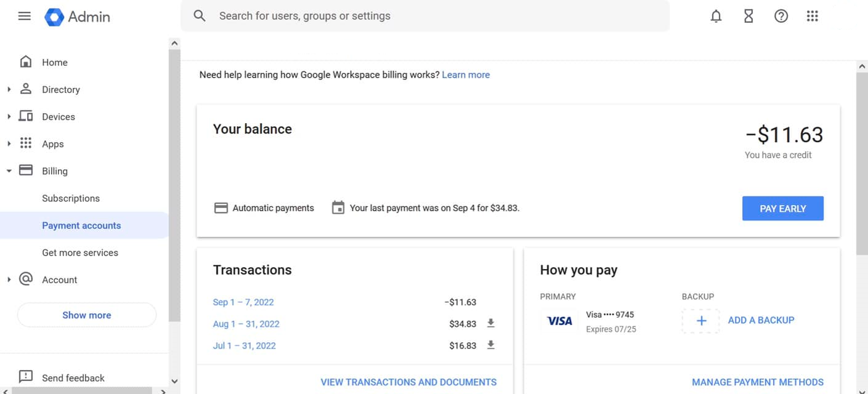This screenshot has height=394, width=868.
Task: Collapse the Billing section
Action: (x=9, y=171)
